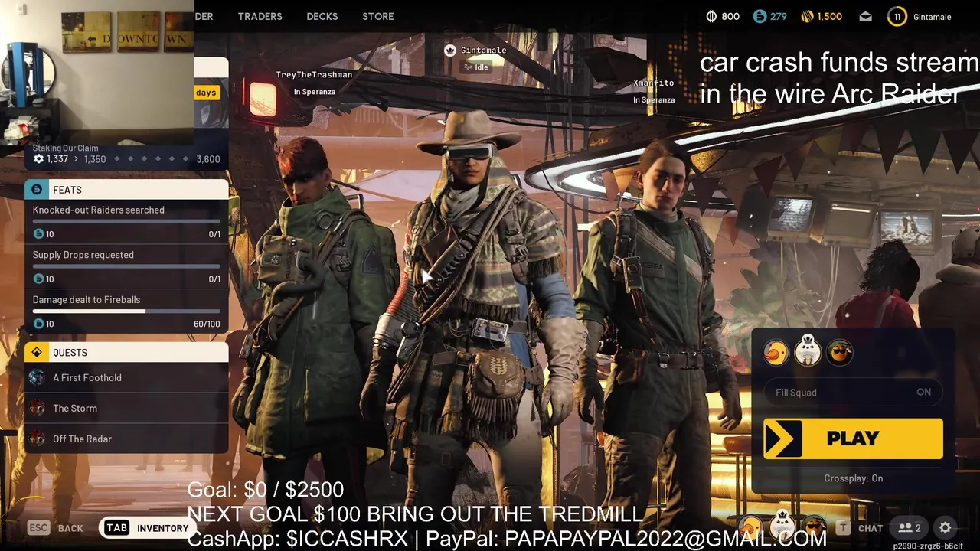Open the Off The Radar quest
Image resolution: width=980 pixels, height=551 pixels.
(126, 439)
